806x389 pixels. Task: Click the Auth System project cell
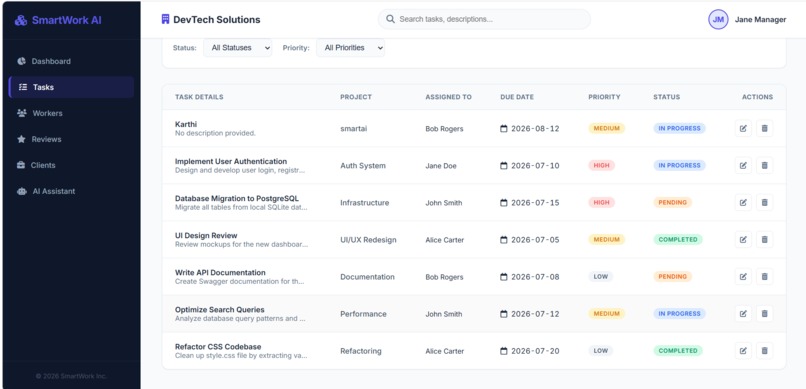(362, 165)
